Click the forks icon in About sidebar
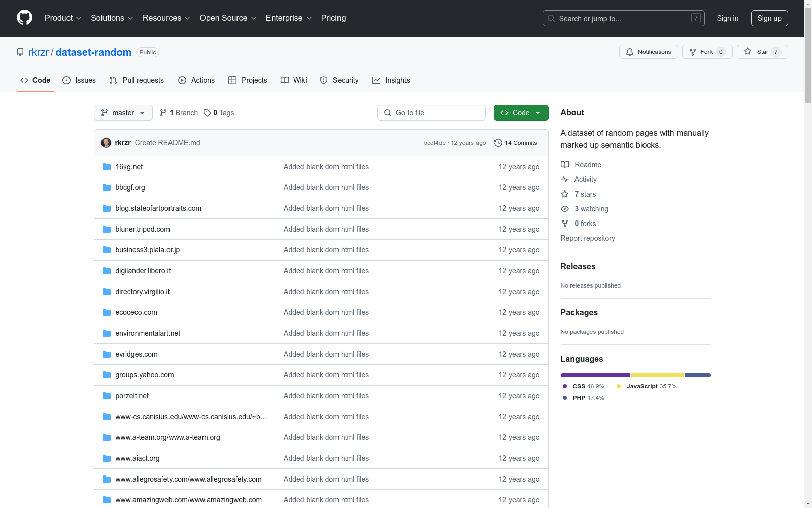The width and height of the screenshot is (812, 508). click(565, 224)
